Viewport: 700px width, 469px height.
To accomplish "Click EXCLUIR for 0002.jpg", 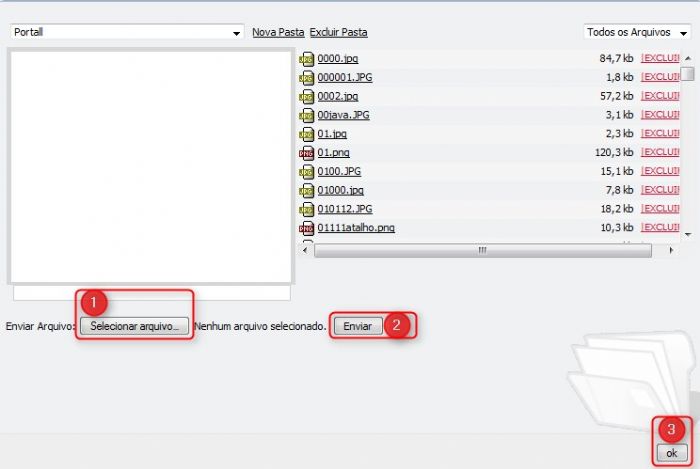I will pos(660,95).
